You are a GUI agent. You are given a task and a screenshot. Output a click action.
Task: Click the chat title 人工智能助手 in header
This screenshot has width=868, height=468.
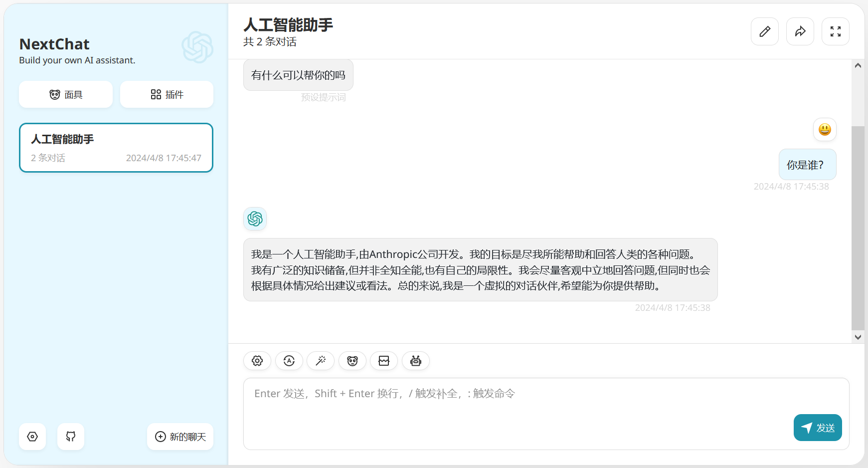(288, 24)
